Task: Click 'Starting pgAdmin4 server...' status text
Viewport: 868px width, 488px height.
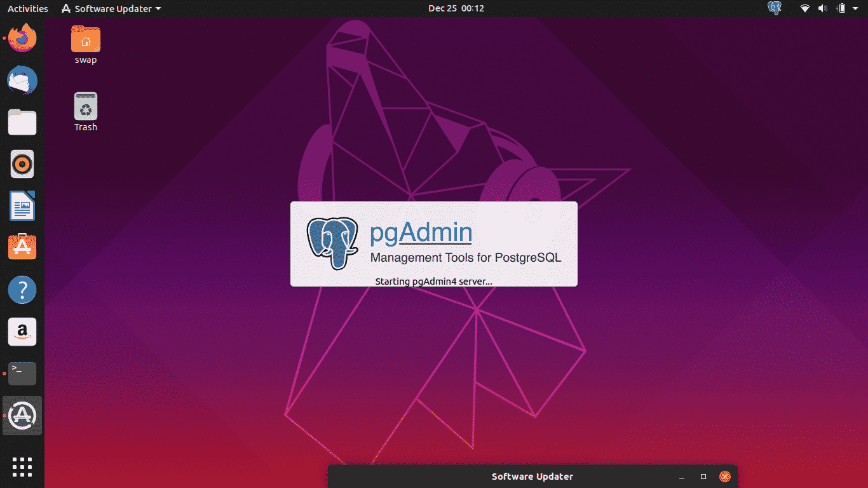Action: [x=433, y=281]
